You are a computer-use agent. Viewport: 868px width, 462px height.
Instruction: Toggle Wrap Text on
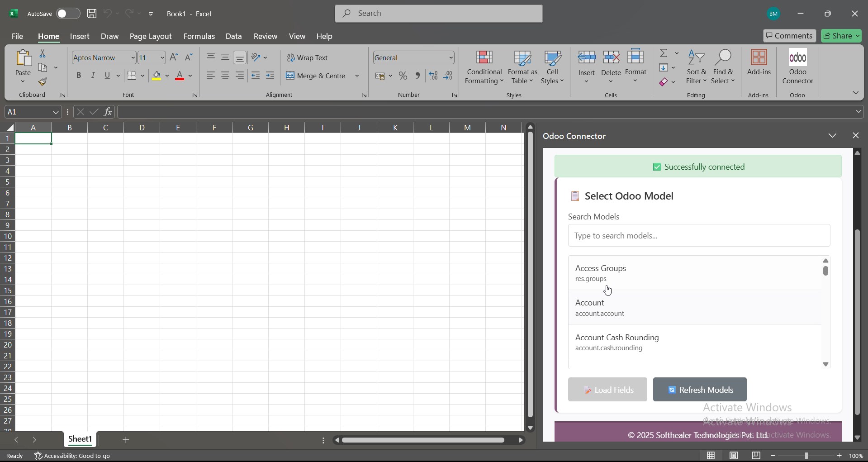(x=308, y=58)
